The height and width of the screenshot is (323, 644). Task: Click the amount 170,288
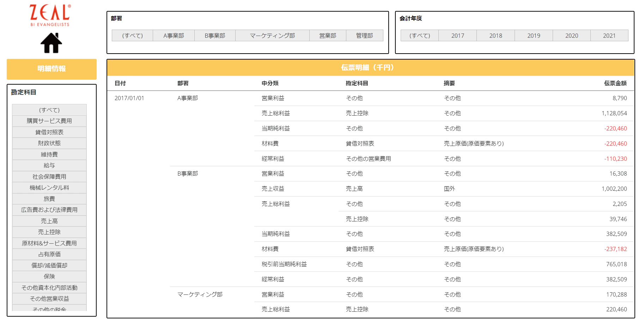616,294
